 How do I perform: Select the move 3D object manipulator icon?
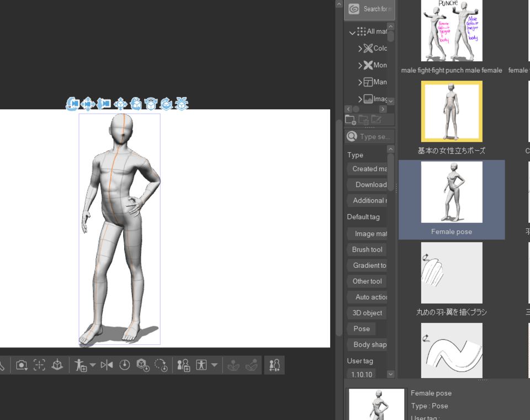tap(120, 104)
